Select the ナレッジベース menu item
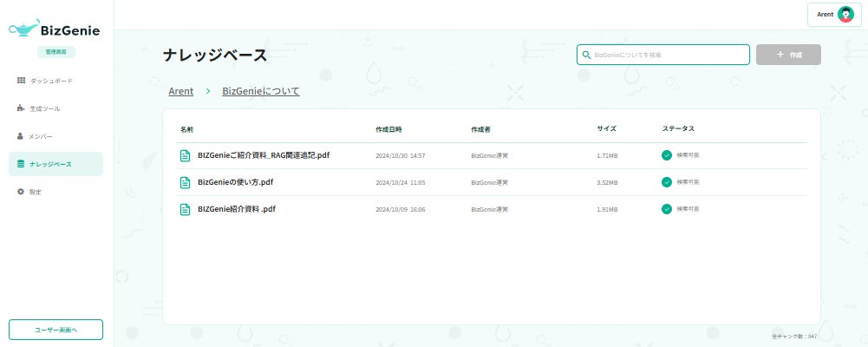Viewport: 868px width, 347px height. click(x=55, y=164)
